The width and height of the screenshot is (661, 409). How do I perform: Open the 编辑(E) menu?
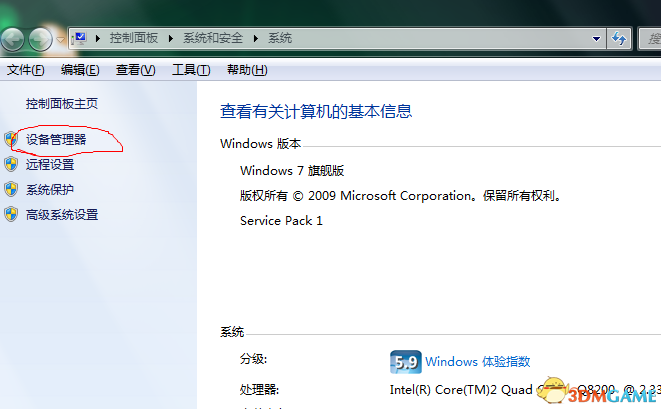[80, 70]
